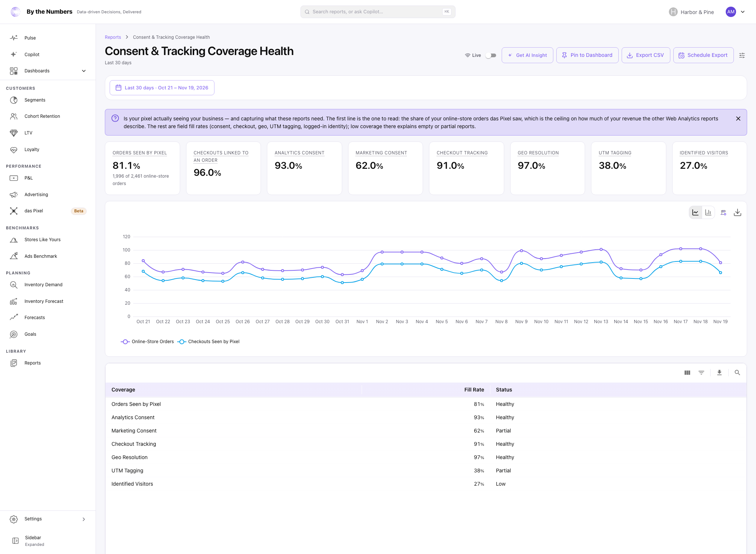Click the UTM Tagging table row

coord(426,471)
